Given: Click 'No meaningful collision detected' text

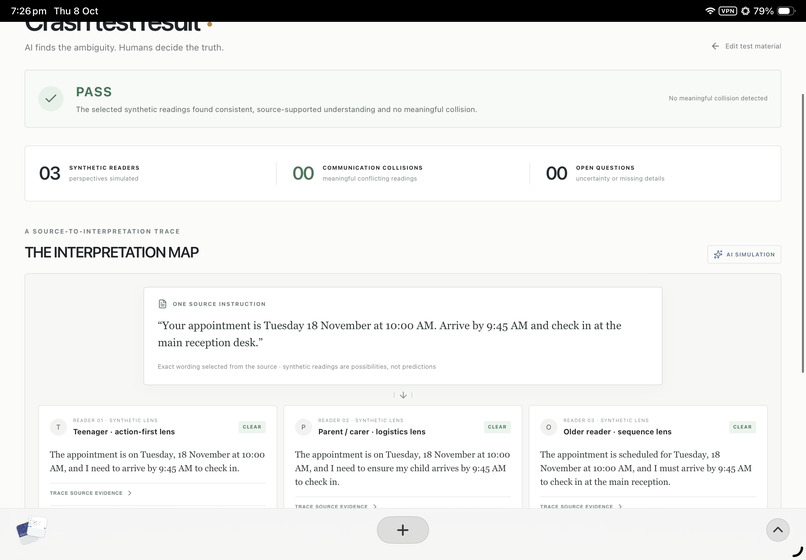Looking at the screenshot, I should click(x=718, y=98).
